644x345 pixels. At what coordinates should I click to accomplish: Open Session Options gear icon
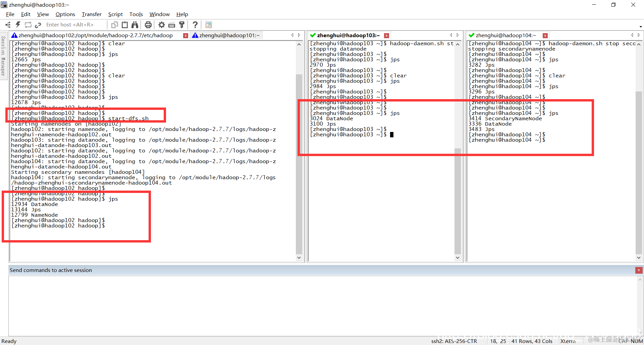(162, 25)
